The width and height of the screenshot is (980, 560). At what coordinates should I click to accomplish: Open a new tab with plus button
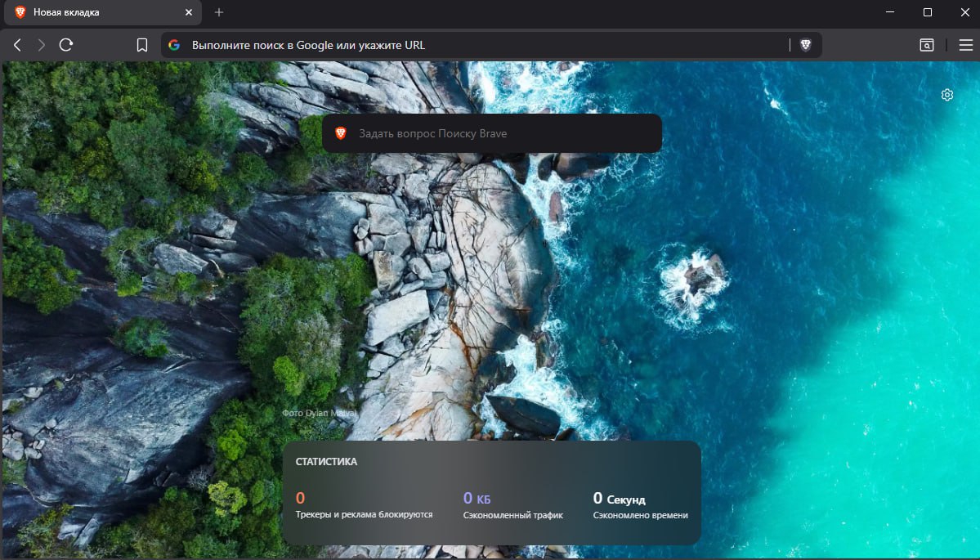point(219,12)
